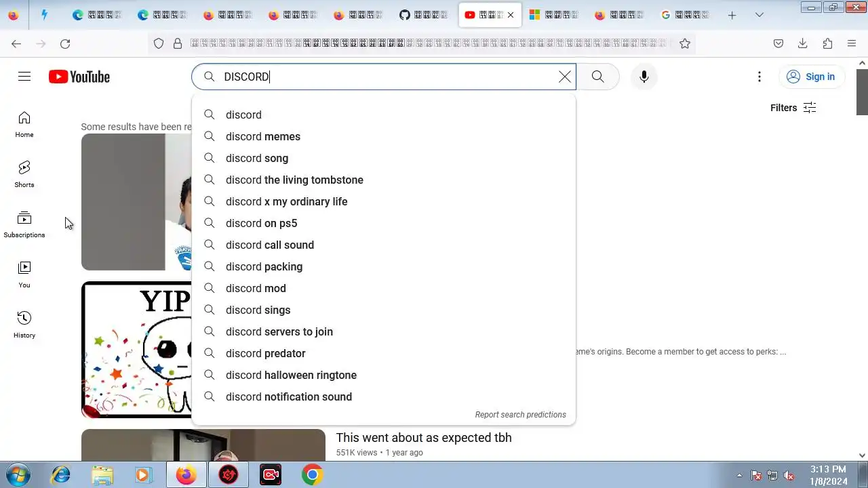Open Shorts in the sidebar
The height and width of the screenshot is (488, 868).
(24, 175)
